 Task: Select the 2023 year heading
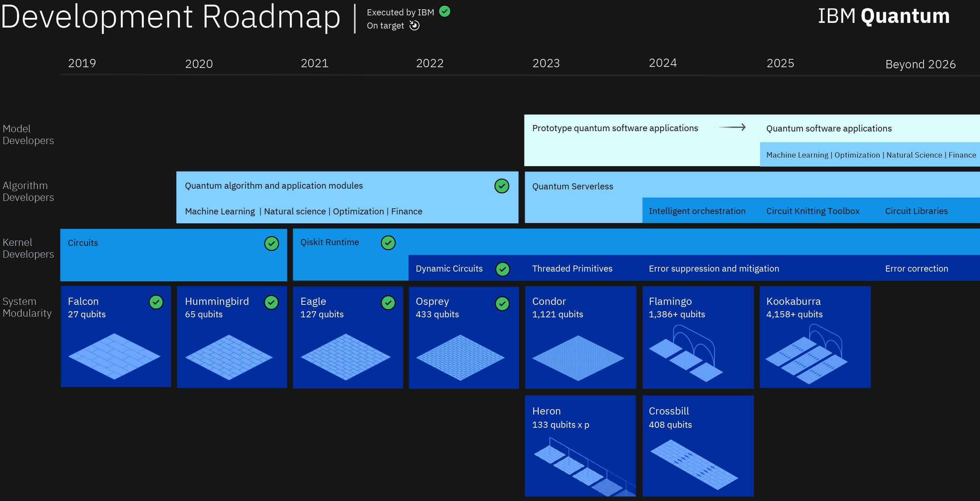546,63
